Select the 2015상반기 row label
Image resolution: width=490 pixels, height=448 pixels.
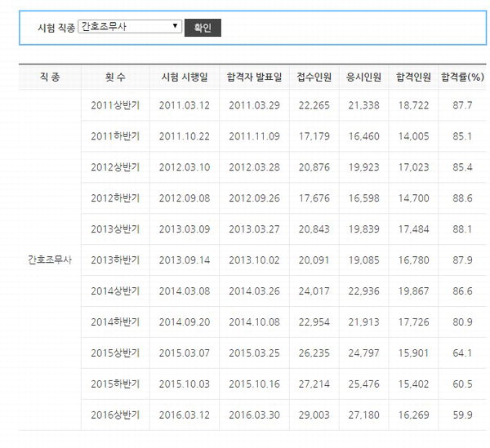pyautogui.click(x=115, y=353)
